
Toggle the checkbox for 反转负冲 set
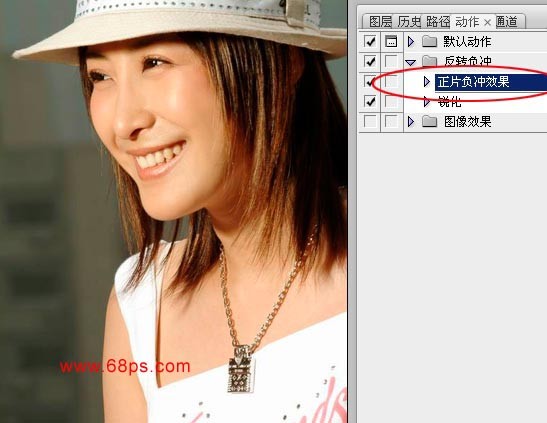click(369, 61)
